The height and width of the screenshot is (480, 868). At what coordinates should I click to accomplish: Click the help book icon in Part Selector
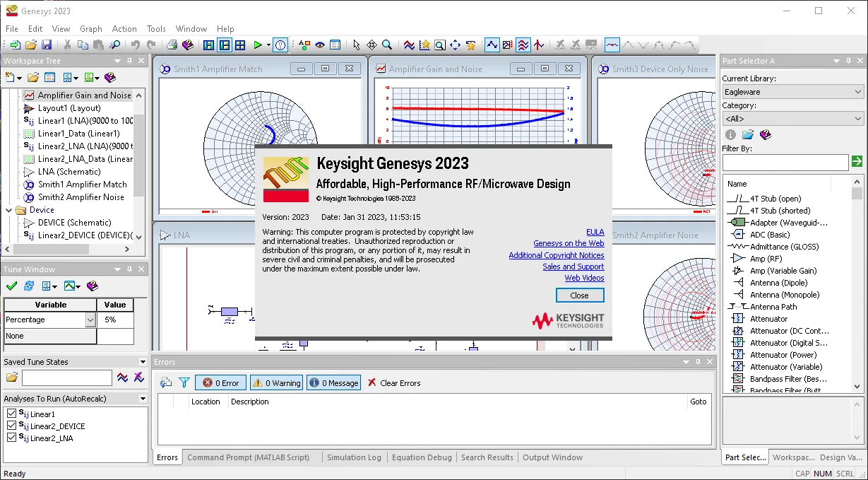(766, 134)
